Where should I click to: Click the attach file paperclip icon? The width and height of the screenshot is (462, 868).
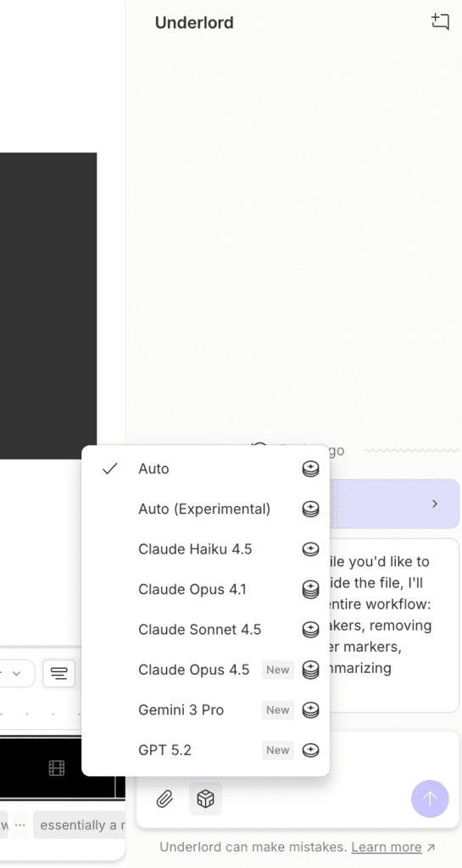[164, 798]
